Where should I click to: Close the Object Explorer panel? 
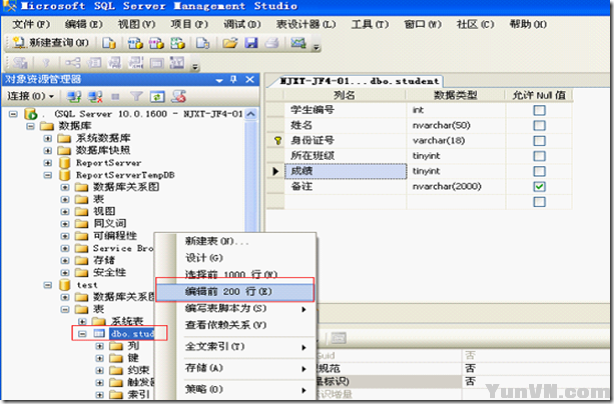tap(250, 79)
